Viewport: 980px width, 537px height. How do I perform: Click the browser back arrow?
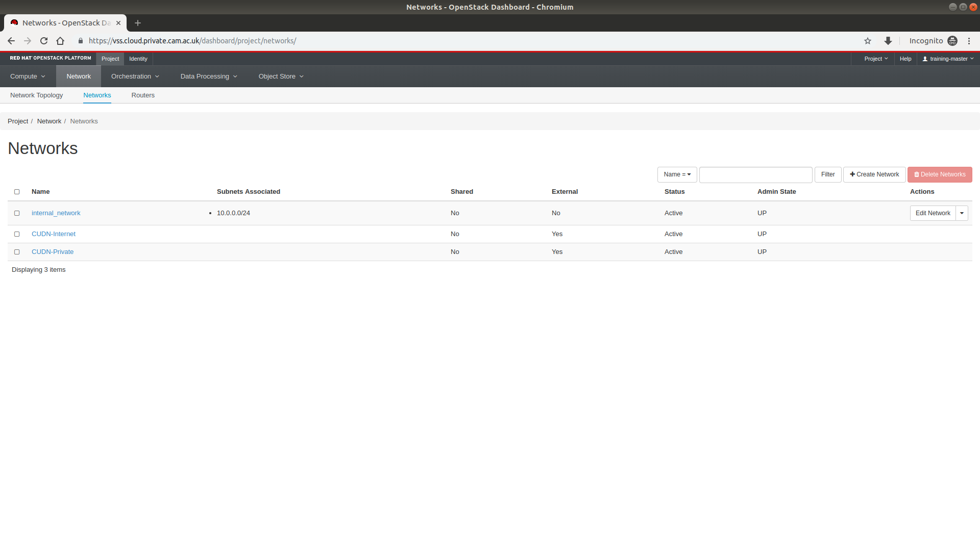pos(11,41)
